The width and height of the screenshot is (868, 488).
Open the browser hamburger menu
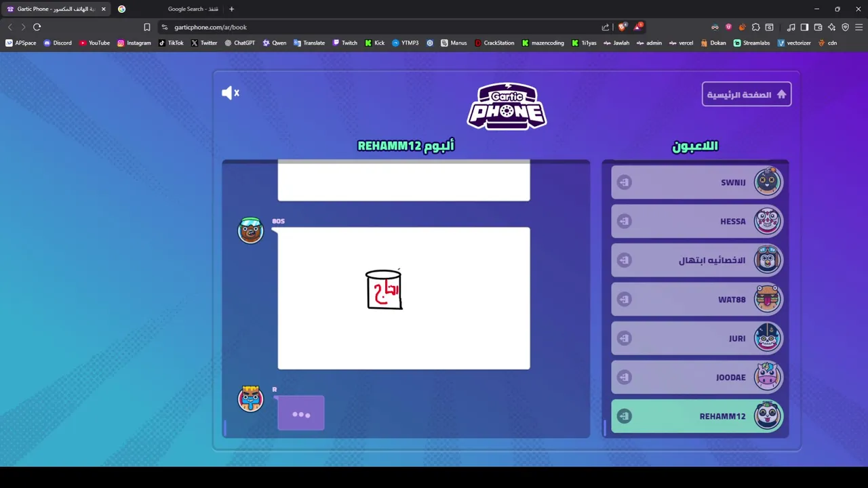(859, 27)
